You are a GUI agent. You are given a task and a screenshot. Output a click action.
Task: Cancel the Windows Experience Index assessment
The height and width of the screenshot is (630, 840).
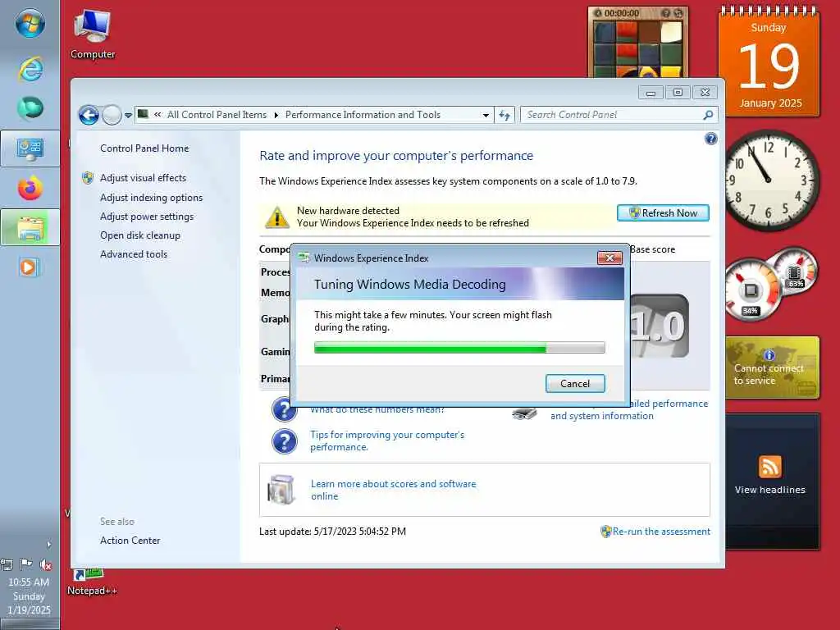coord(575,384)
